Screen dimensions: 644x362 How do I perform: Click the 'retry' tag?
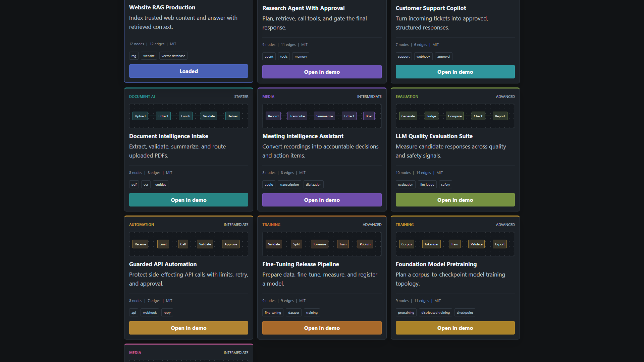[167, 313]
